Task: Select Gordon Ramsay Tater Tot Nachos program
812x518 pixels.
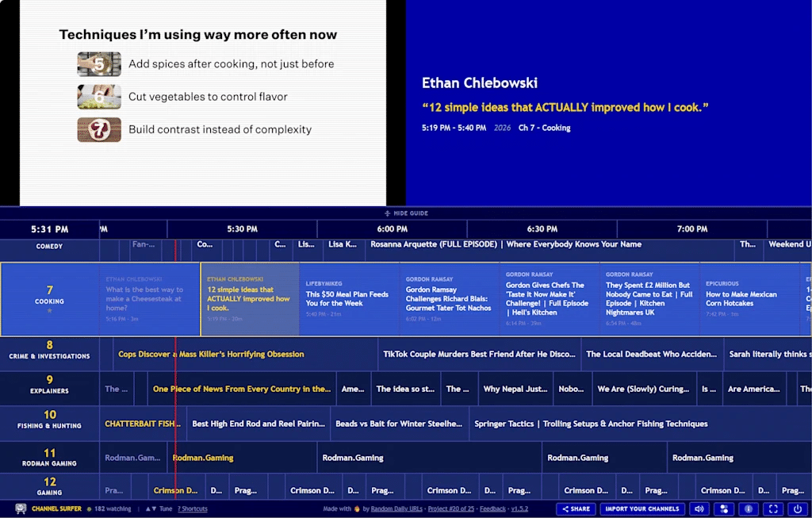Action: click(449, 299)
